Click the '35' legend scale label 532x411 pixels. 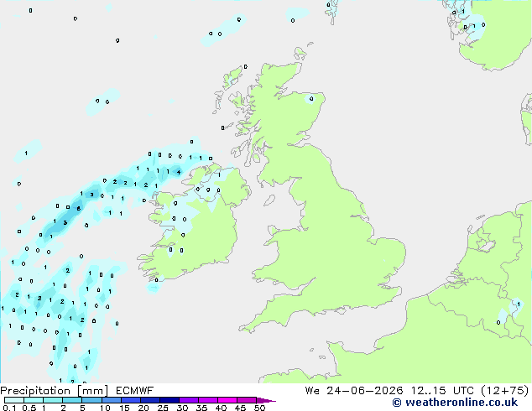[201, 408]
